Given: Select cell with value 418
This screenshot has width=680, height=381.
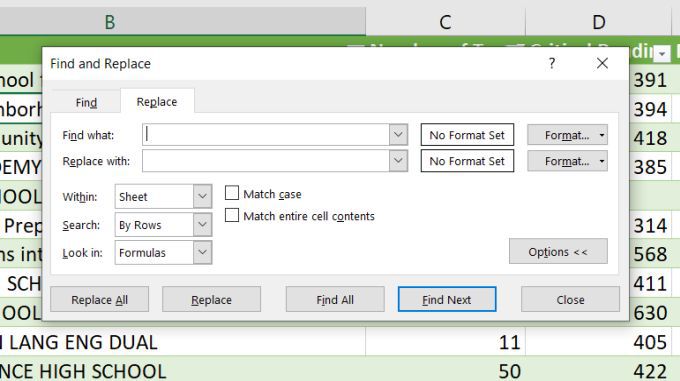Looking at the screenshot, I should (x=650, y=138).
